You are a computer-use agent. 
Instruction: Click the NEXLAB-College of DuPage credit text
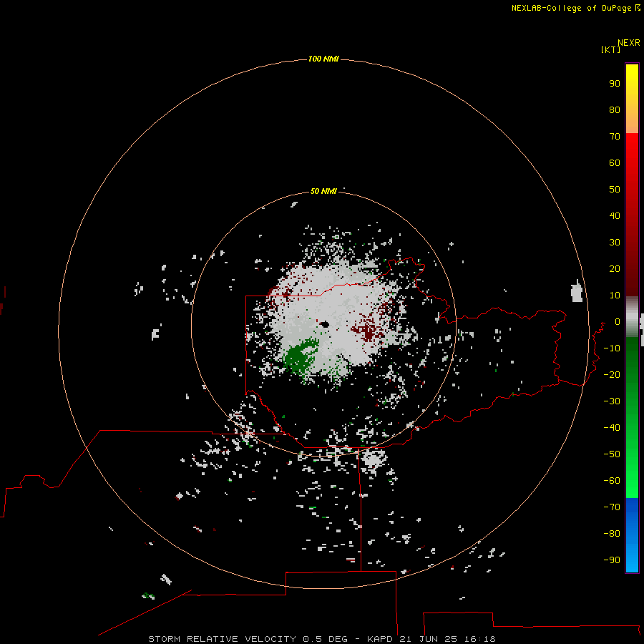click(x=576, y=8)
